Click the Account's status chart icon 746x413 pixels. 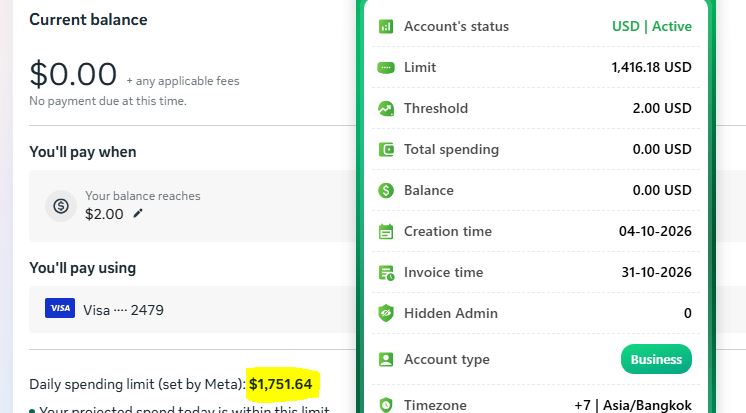[386, 26]
